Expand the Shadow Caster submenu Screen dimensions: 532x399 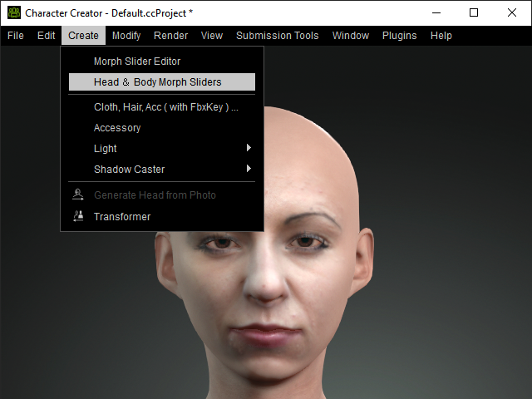point(162,170)
